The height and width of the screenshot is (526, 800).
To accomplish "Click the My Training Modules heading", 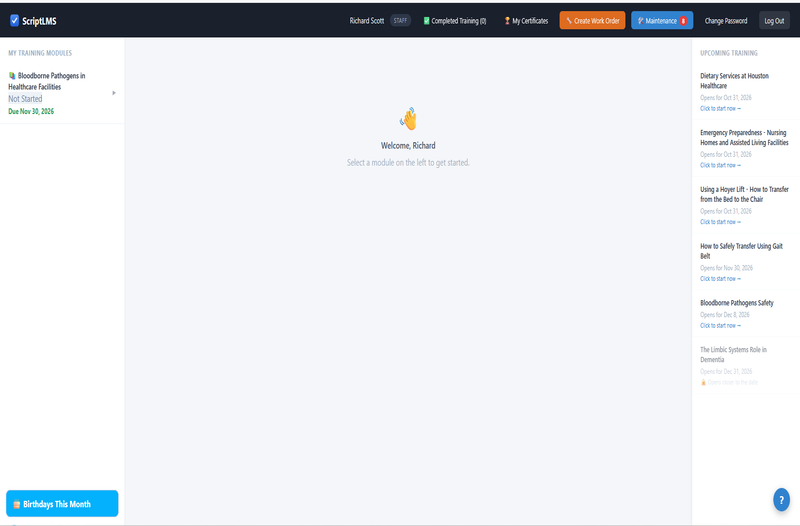I will tap(40, 53).
